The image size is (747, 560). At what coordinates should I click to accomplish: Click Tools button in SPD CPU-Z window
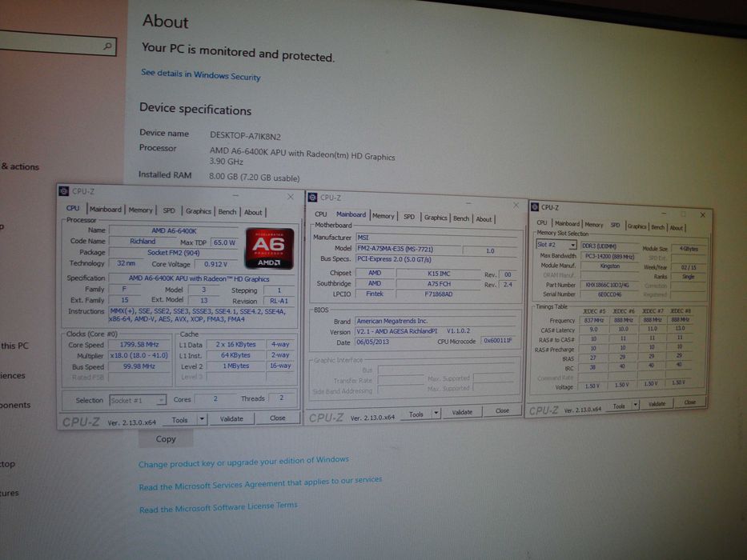[619, 406]
